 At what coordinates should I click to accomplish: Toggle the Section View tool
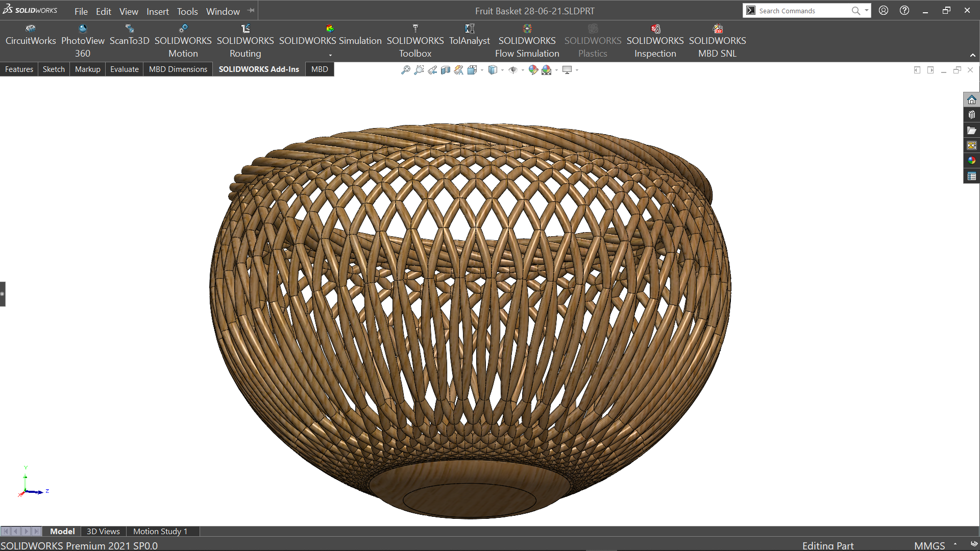pos(446,70)
